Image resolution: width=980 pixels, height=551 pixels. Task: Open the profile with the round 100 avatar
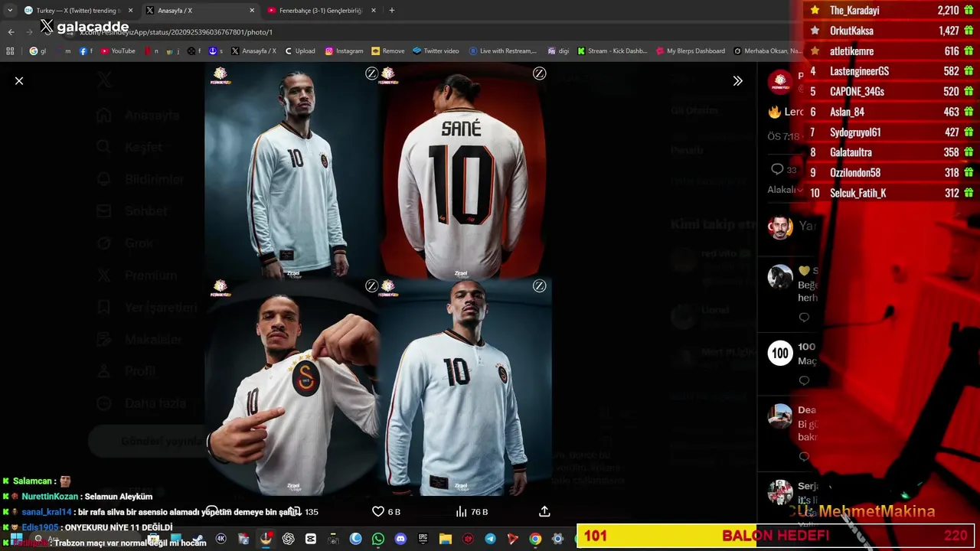[x=780, y=353]
